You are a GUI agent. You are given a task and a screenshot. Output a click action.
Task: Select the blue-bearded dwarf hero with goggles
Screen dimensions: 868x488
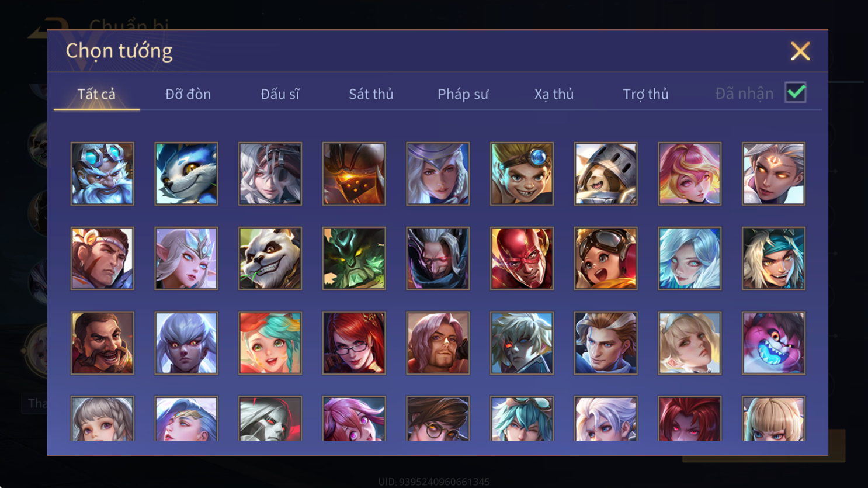coord(102,174)
